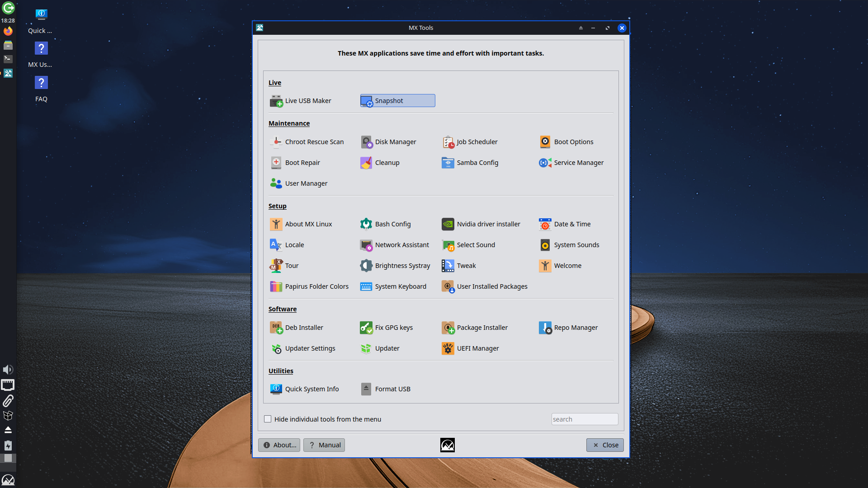The image size is (868, 488).
Task: Open the file manager panel icon
Action: 8,45
